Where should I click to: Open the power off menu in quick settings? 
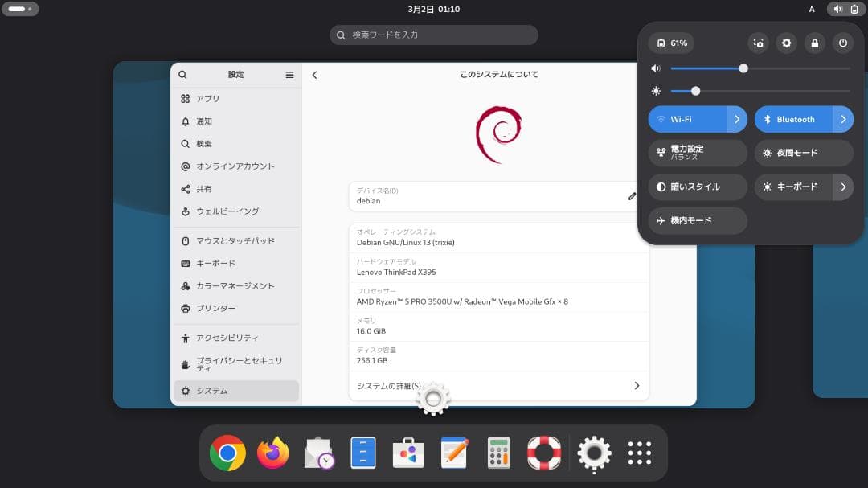(x=842, y=43)
